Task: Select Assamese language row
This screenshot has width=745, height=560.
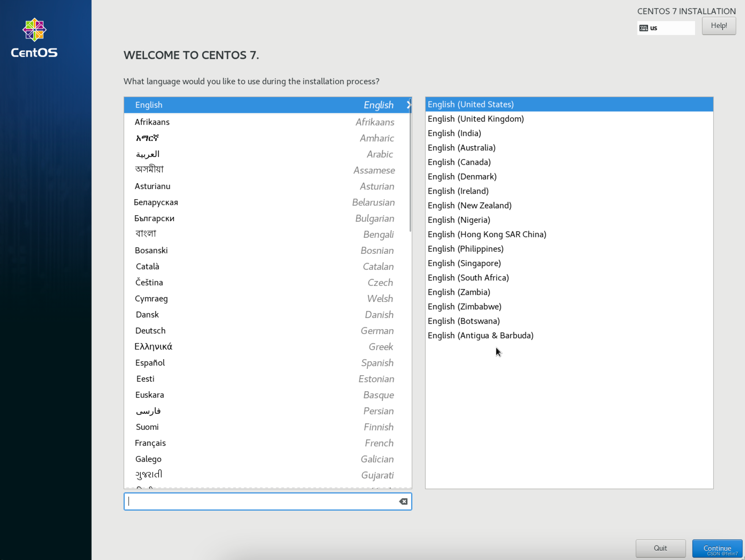Action: pyautogui.click(x=268, y=170)
